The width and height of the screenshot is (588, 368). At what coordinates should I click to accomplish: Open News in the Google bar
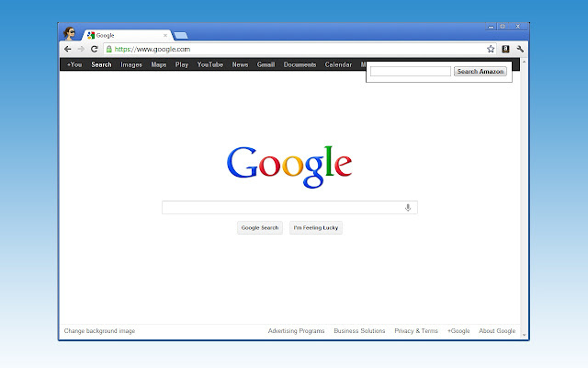pyautogui.click(x=240, y=64)
